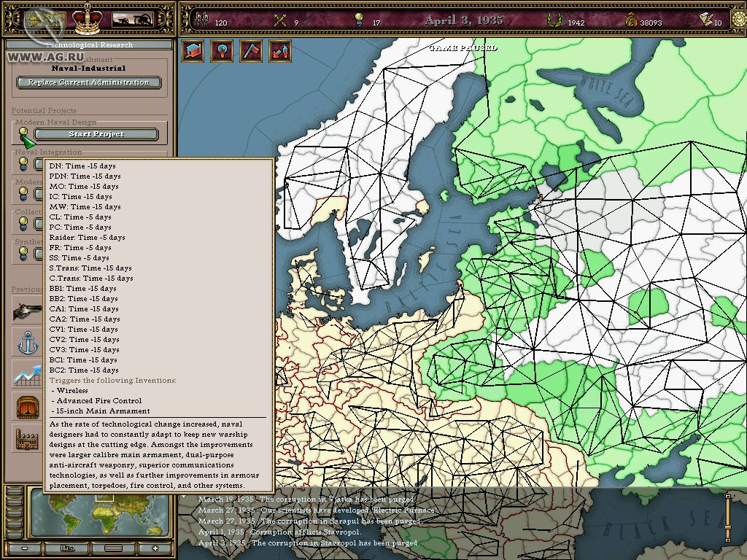Click the minus zoom-out button below minimap
Image resolution: width=747 pixels, height=560 pixels.
coord(25,548)
